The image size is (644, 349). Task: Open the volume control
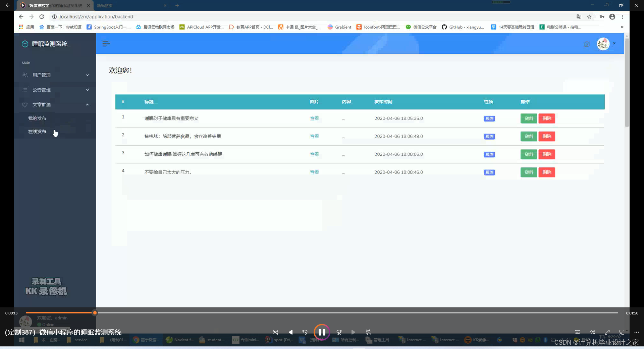click(592, 332)
